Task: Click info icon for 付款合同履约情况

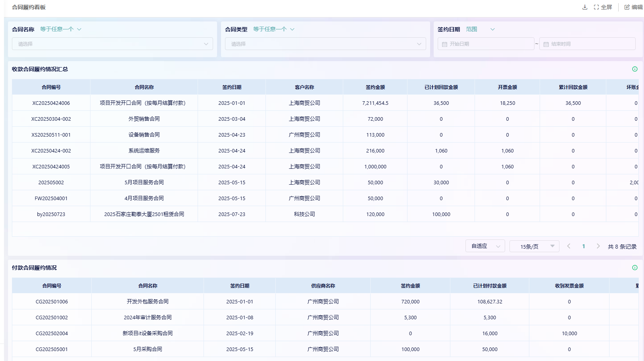Action: (x=634, y=268)
